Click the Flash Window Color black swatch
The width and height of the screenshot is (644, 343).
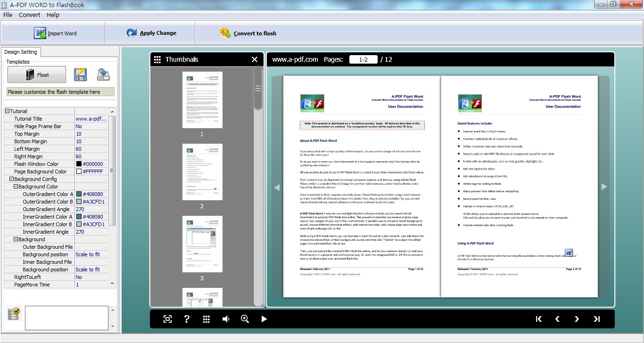[x=79, y=164]
